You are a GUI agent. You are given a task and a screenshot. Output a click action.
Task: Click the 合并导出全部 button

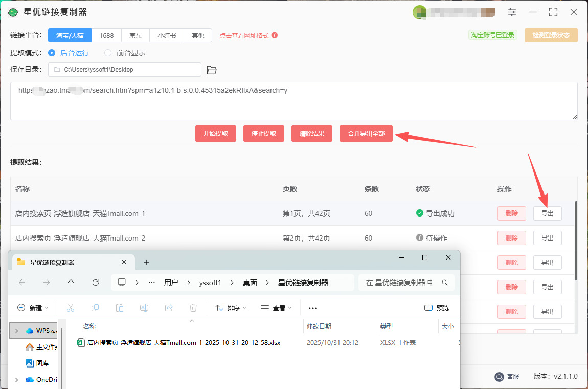pyautogui.click(x=366, y=134)
